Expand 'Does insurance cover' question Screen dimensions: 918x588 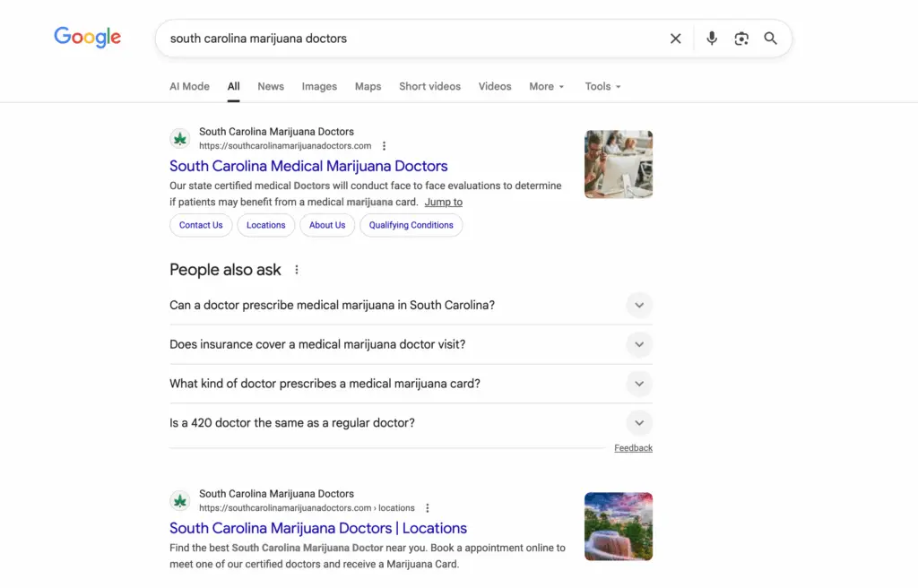point(638,344)
